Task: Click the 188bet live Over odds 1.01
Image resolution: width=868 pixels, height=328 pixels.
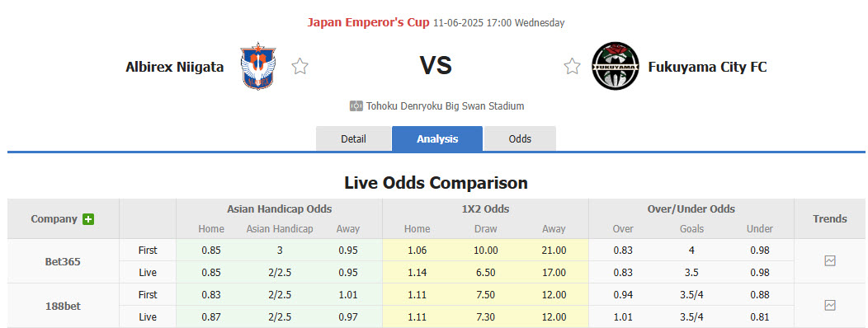Action: [623, 317]
